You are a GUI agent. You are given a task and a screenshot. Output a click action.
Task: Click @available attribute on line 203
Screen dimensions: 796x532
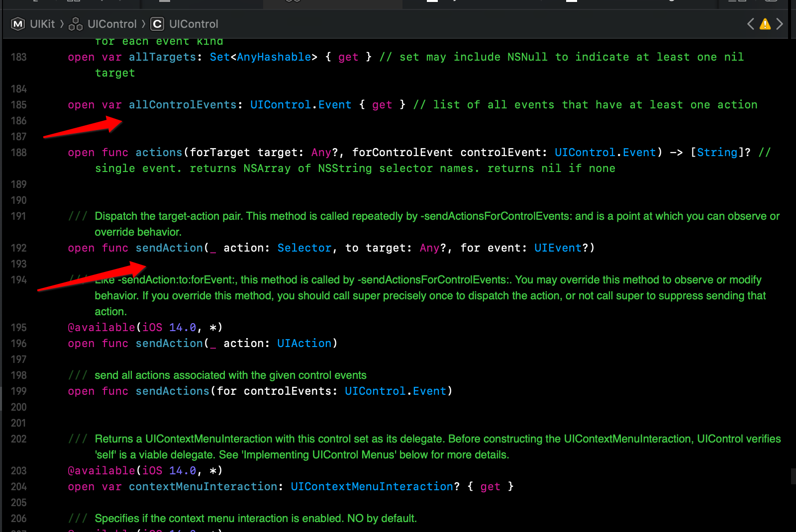coord(101,471)
